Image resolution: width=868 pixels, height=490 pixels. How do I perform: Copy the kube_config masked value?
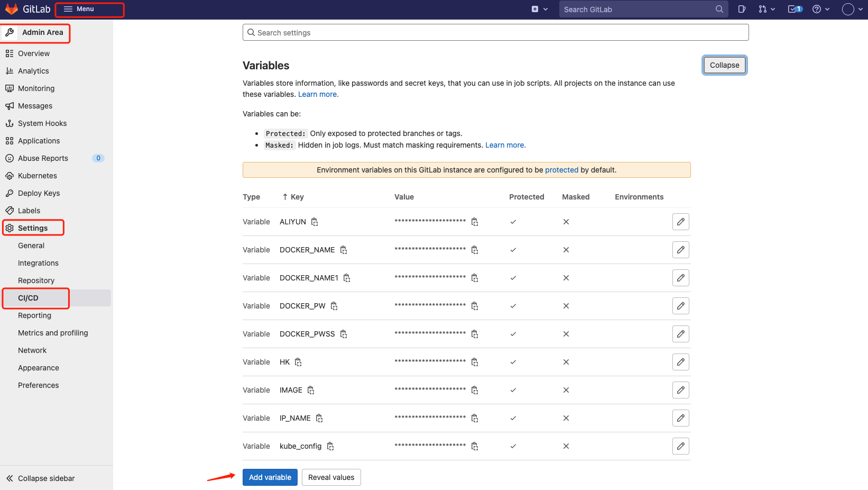[x=475, y=446]
